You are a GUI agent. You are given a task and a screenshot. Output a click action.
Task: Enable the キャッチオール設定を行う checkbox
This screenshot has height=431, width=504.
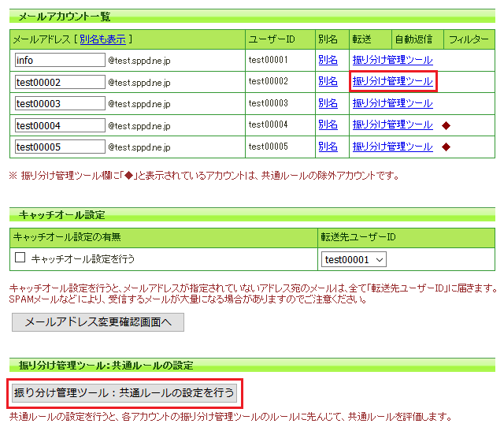tap(20, 258)
